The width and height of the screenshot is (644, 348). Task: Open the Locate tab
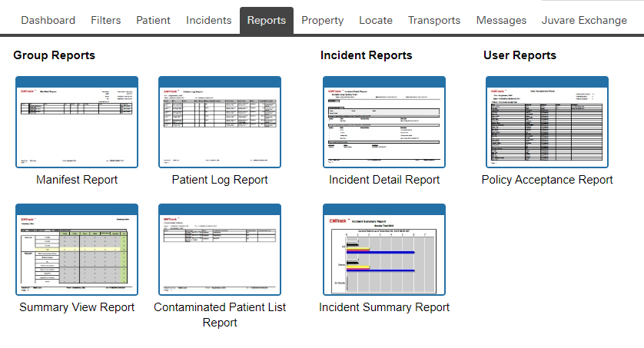click(x=376, y=20)
